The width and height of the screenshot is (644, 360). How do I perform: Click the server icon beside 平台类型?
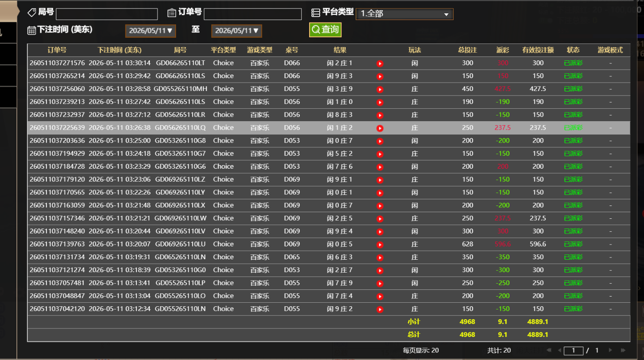[x=316, y=13]
